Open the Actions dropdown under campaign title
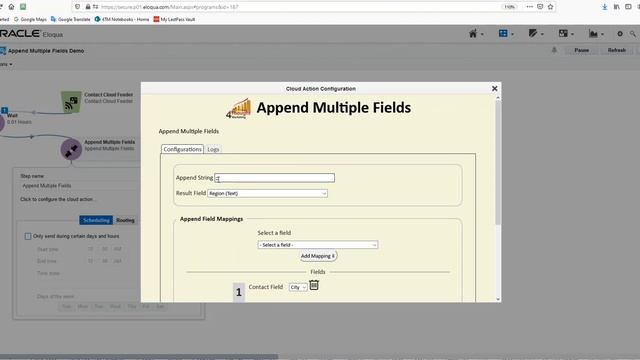This screenshot has height=360, width=640. pyautogui.click(x=6, y=64)
